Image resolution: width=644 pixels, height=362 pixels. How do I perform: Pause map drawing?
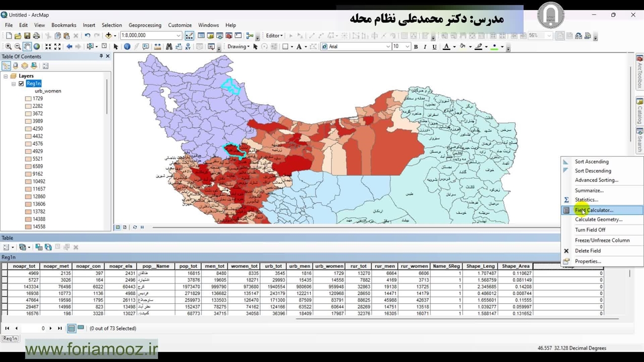click(142, 227)
